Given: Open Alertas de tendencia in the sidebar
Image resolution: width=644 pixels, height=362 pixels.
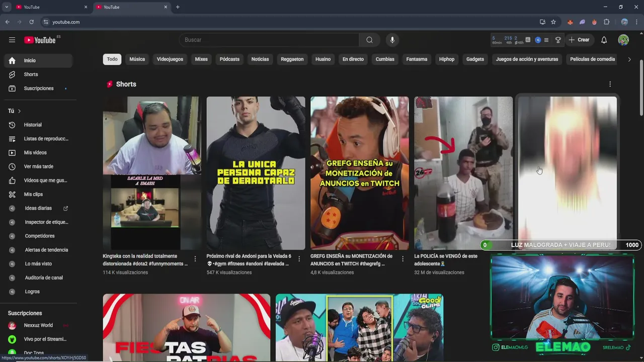Looking at the screenshot, I should [38, 250].
